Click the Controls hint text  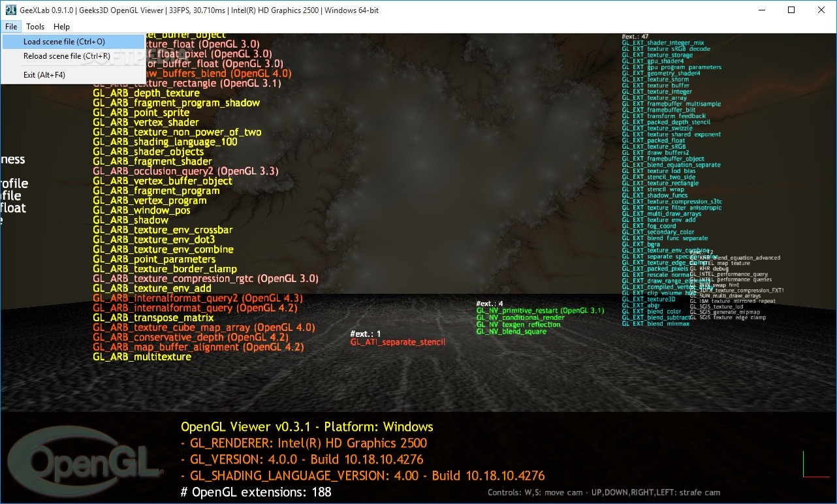point(604,492)
